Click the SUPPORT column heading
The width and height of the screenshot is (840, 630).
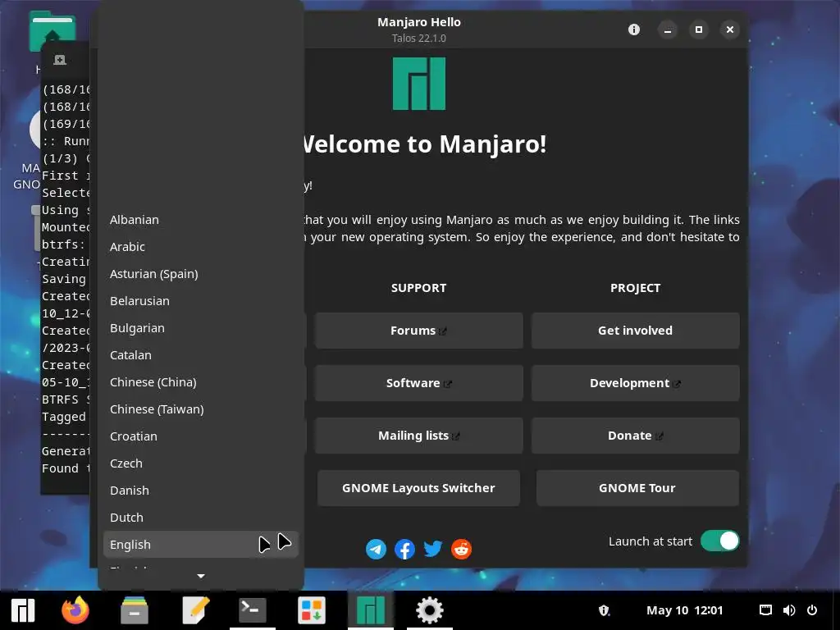pos(419,288)
